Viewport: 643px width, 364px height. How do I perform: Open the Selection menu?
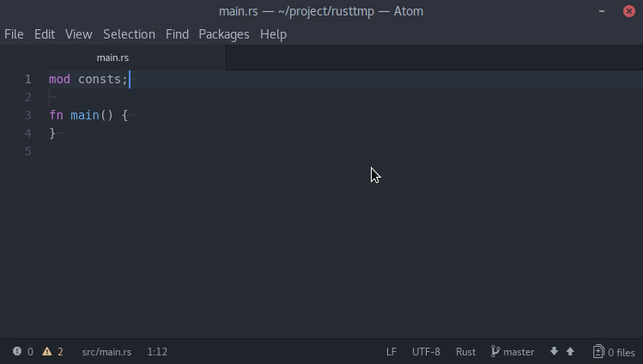click(129, 34)
